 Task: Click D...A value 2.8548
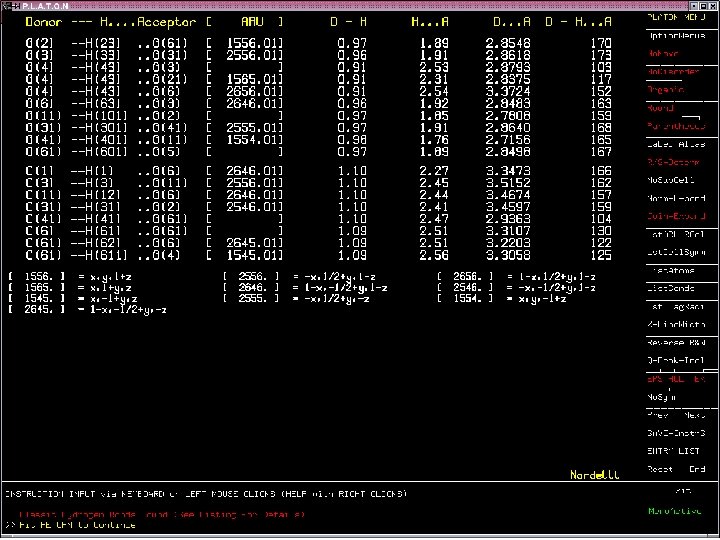[x=508, y=44]
